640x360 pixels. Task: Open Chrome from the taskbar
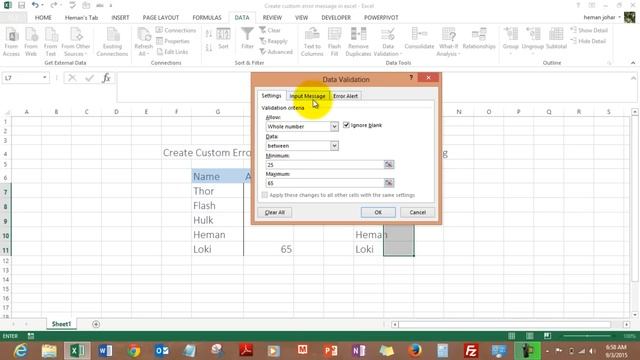tap(133, 351)
